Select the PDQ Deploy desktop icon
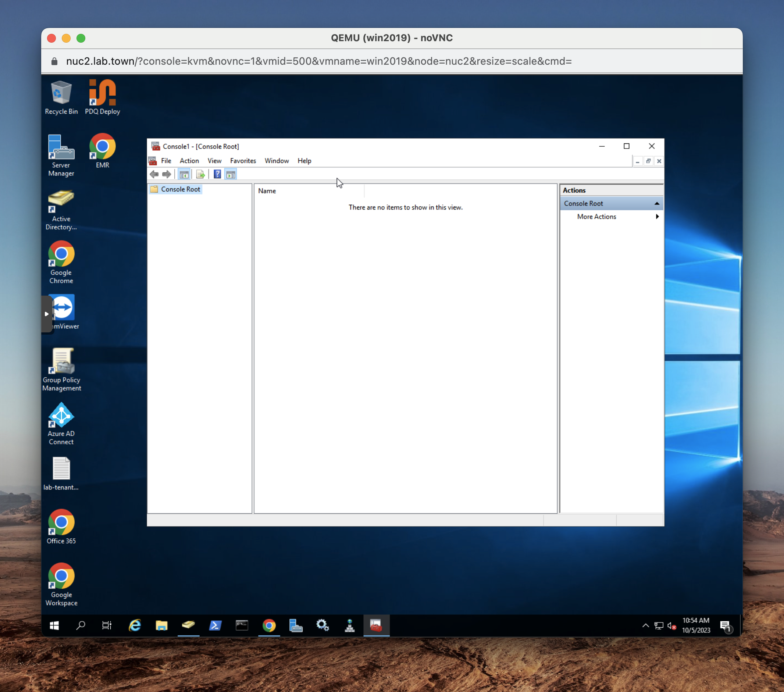The image size is (784, 692). (102, 98)
